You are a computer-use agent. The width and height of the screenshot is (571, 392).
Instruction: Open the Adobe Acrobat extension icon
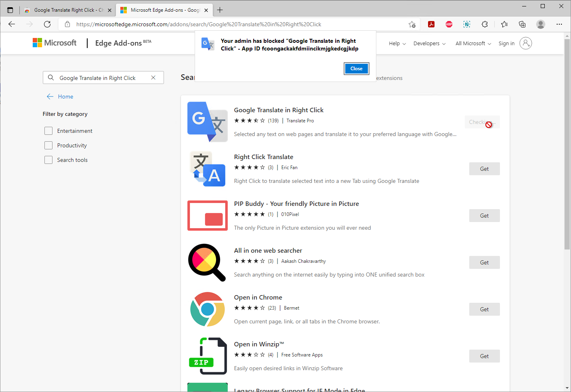tap(431, 24)
